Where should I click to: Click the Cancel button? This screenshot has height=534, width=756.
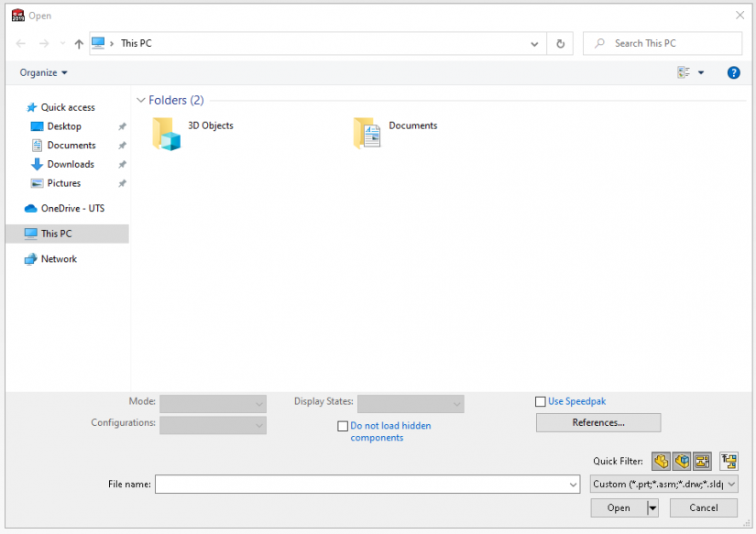tap(704, 508)
